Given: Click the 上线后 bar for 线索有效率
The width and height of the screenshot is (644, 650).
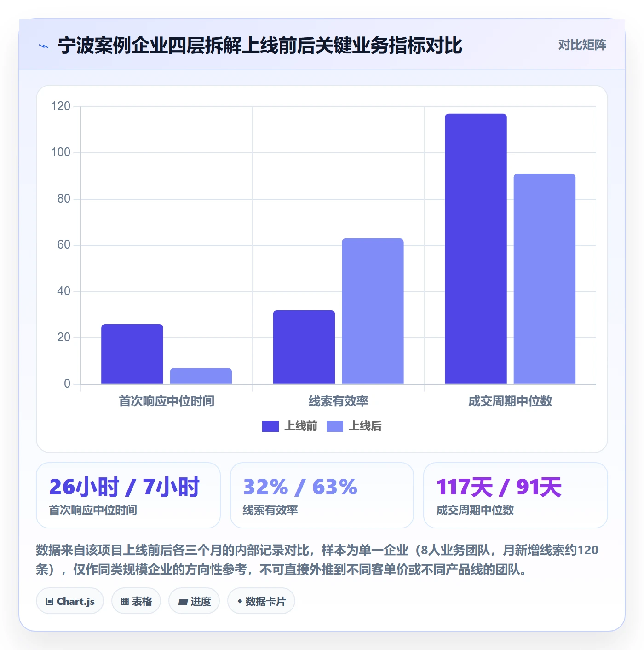Looking at the screenshot, I should tap(373, 311).
